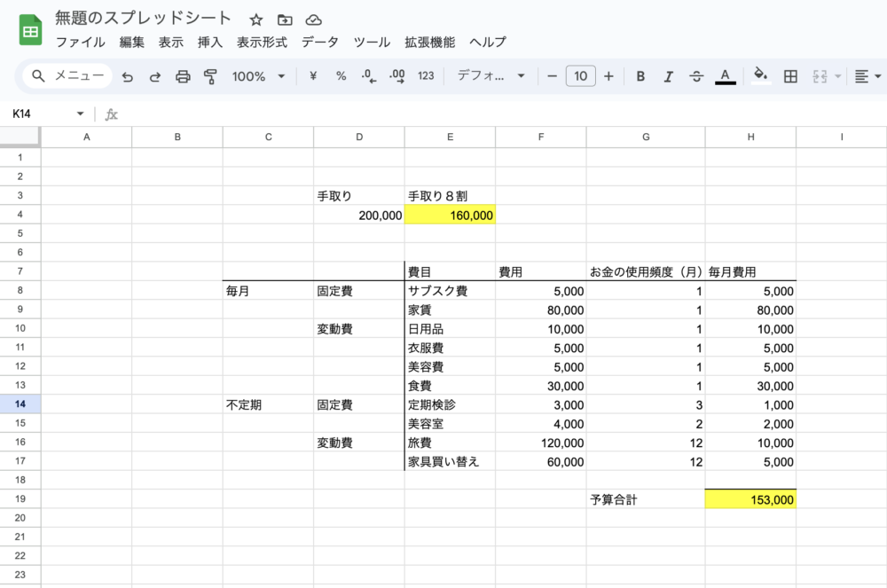
Task: Toggle bold formatting
Action: point(640,76)
